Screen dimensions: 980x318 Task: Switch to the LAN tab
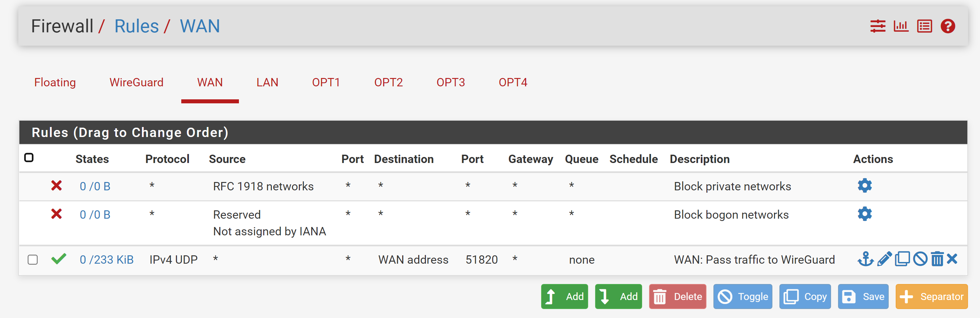(x=267, y=83)
